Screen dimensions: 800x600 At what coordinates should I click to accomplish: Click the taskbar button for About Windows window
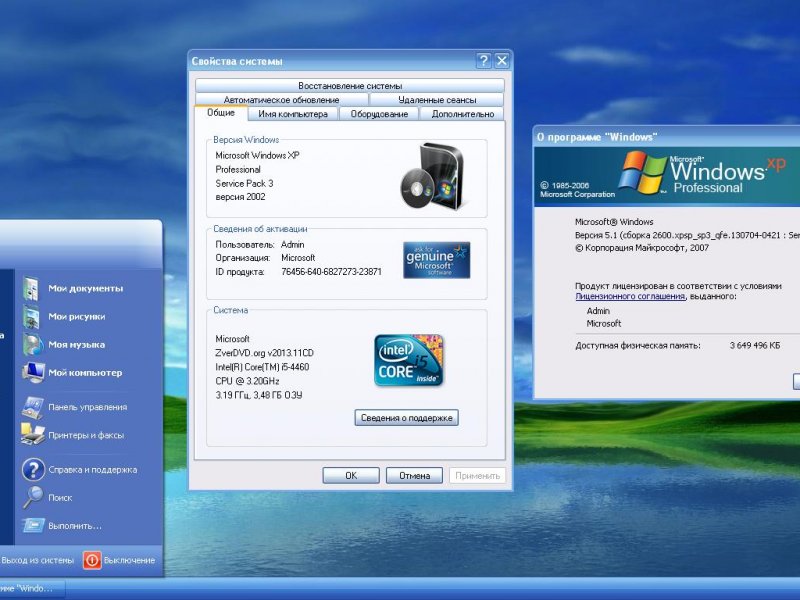tap(33, 588)
